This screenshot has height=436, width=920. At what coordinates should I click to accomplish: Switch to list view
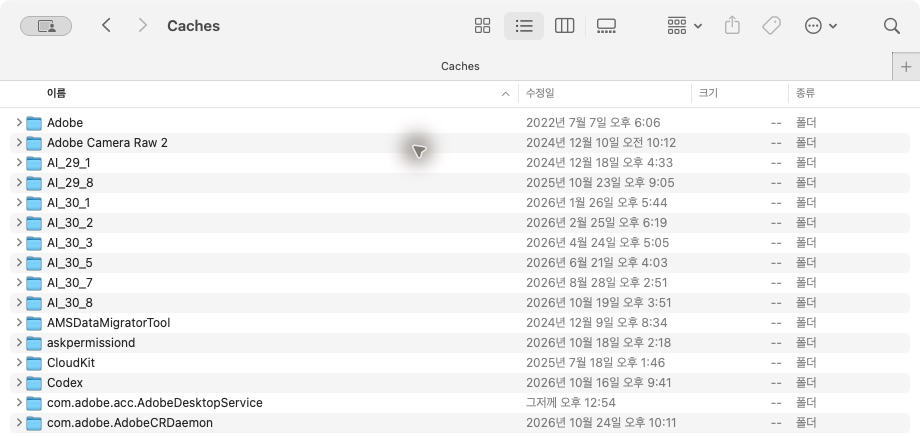click(524, 26)
